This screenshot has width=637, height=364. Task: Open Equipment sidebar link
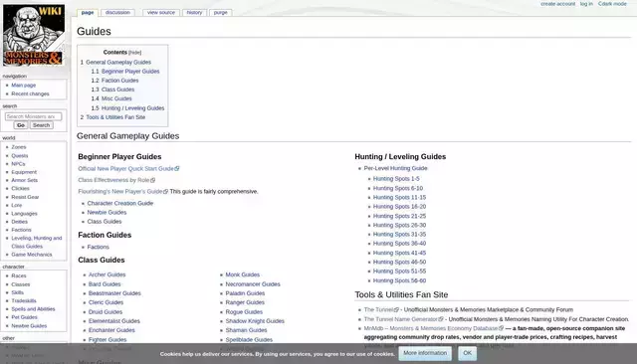point(24,172)
